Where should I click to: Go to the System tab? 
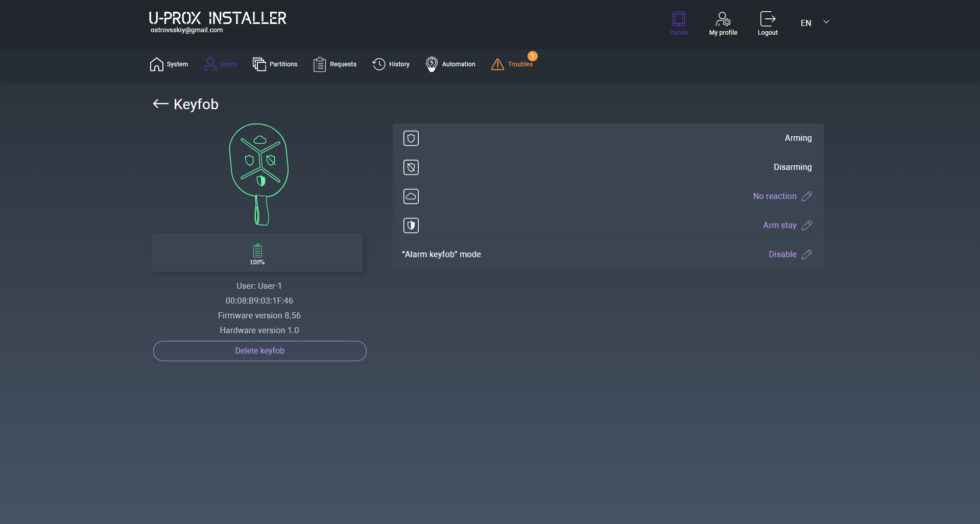point(169,64)
